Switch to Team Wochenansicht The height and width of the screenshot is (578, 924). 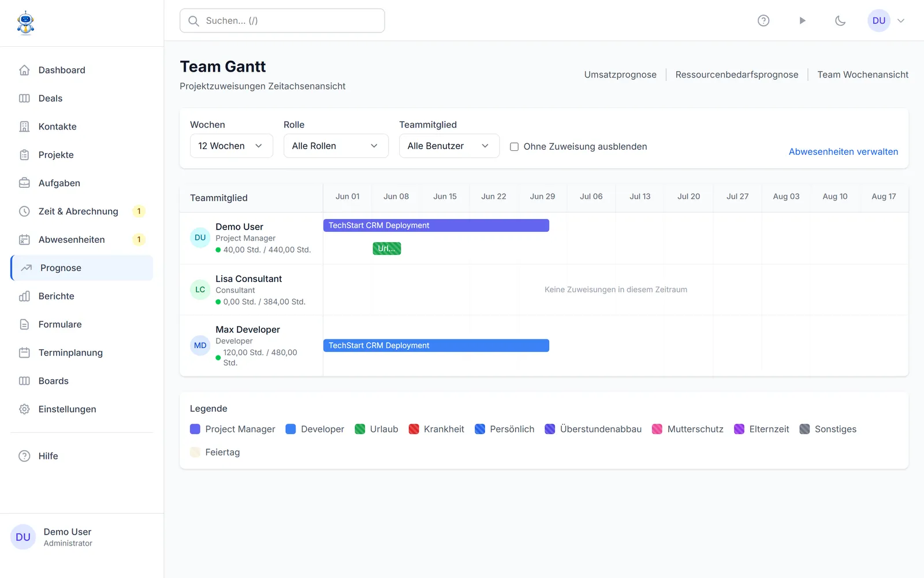coord(863,75)
